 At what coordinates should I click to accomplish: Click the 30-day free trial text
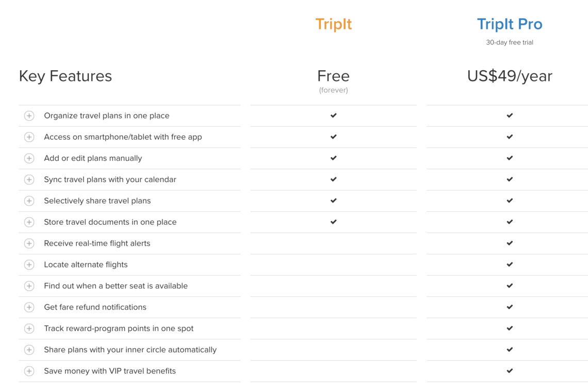509,42
